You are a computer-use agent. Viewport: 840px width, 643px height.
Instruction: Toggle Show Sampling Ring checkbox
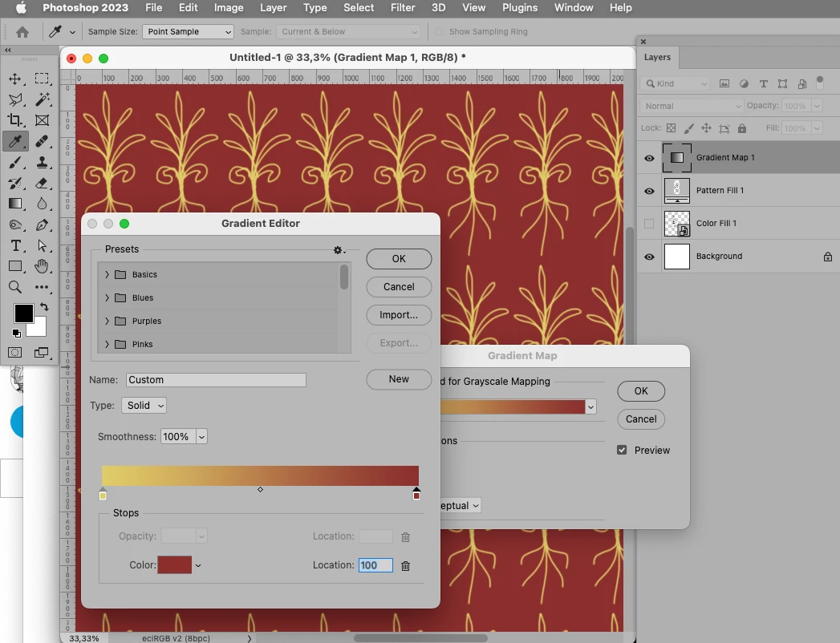pyautogui.click(x=439, y=32)
